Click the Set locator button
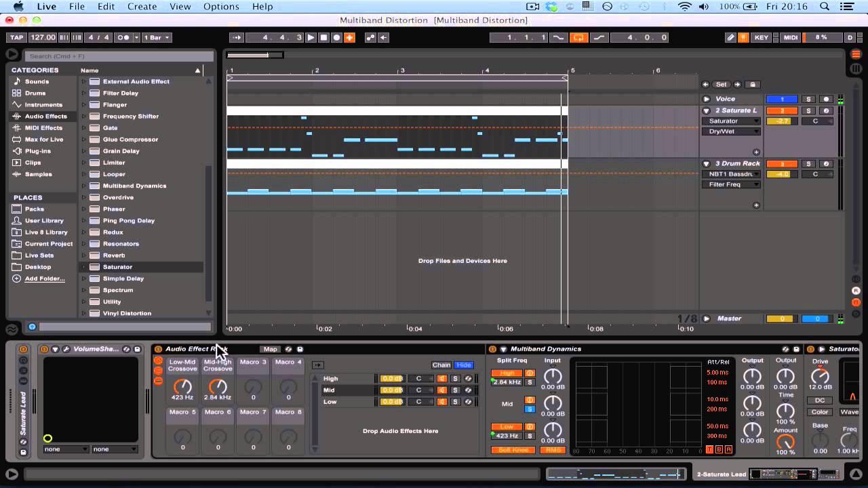Viewport: 868px width, 488px height. (721, 85)
